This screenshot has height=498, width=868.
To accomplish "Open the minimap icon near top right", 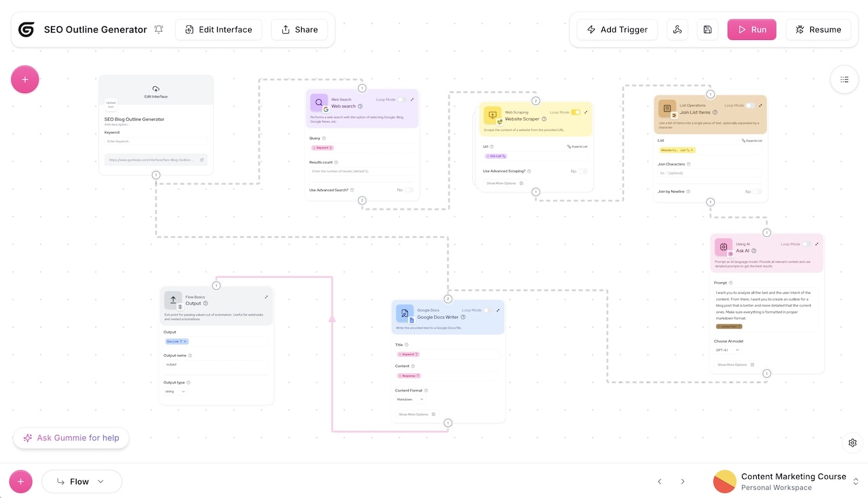I will tap(844, 79).
